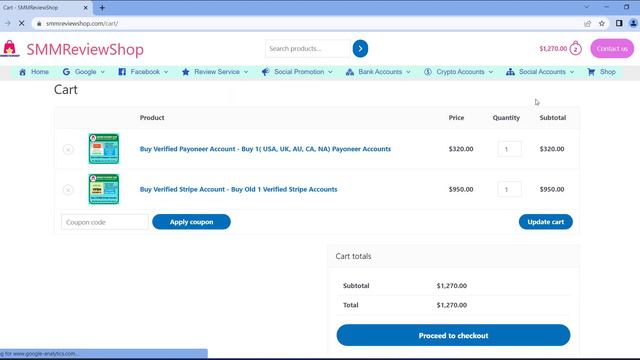640x360 pixels.
Task: Click the share page icon in address bar
Action: click(588, 24)
